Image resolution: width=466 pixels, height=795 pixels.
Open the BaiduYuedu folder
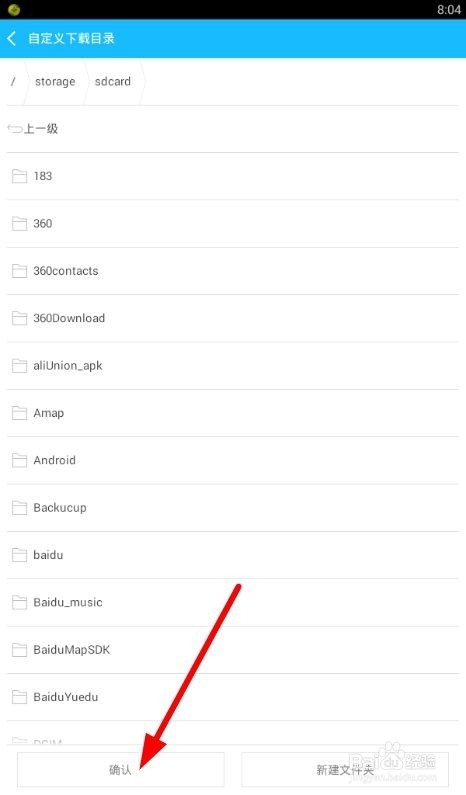point(233,697)
